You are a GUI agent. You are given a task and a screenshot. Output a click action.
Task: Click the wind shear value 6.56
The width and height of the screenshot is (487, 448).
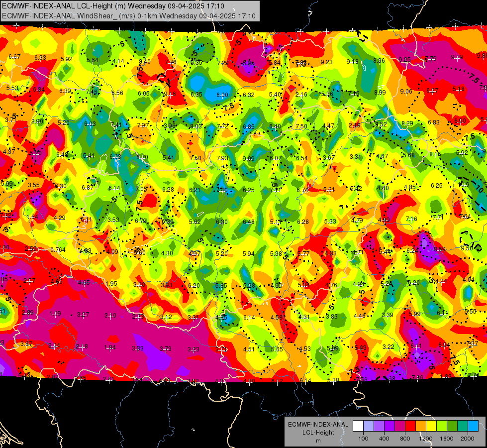(x=117, y=93)
